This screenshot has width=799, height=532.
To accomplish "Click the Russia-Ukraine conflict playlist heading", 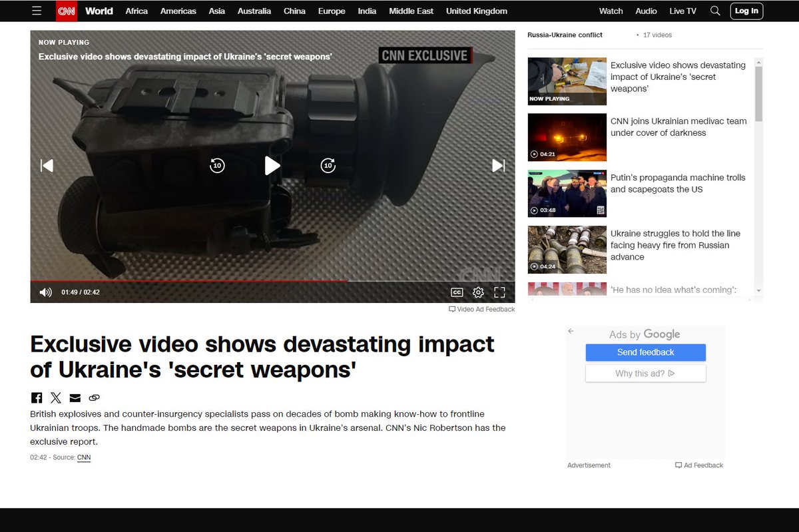I will [565, 35].
